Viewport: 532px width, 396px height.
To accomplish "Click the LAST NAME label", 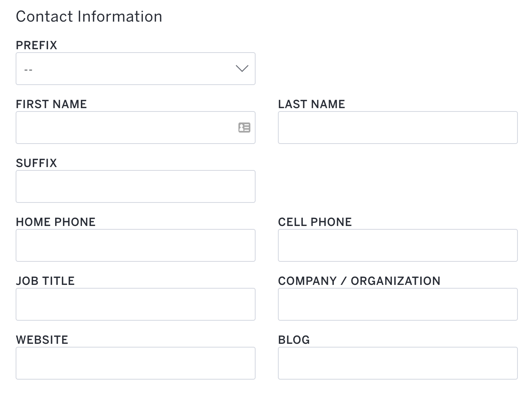I will coord(311,104).
